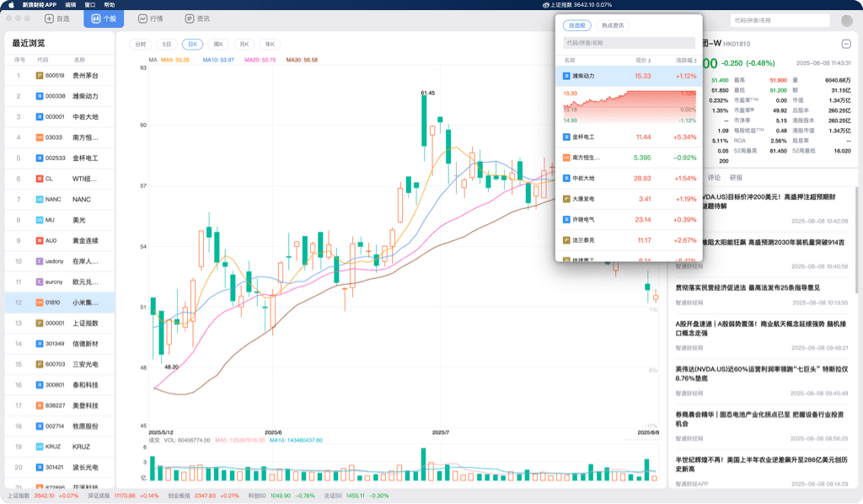
Task: Click 上证指数 menu bar status item
Action: coord(577,4)
